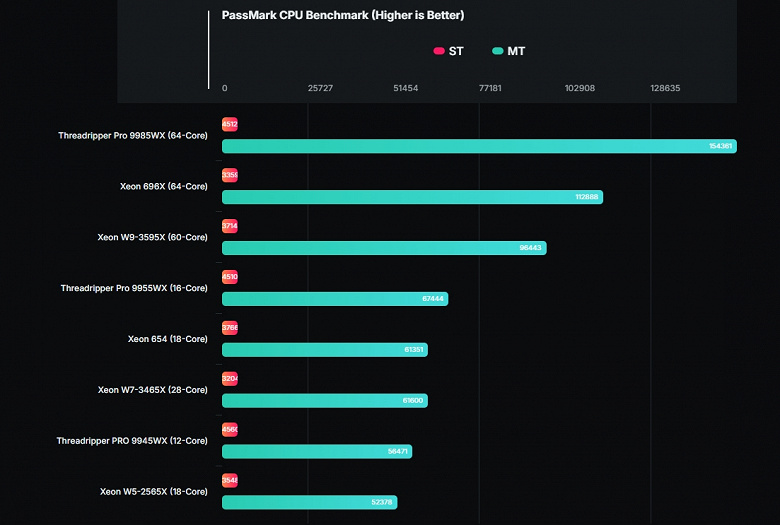Toggle the ST series red legend marker

click(x=438, y=51)
